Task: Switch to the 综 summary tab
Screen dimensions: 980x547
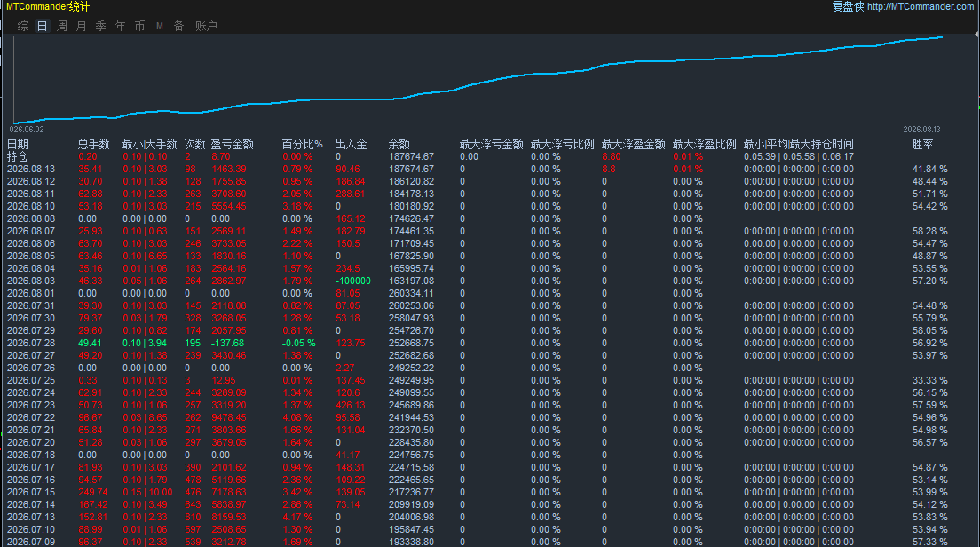Action: coord(22,26)
